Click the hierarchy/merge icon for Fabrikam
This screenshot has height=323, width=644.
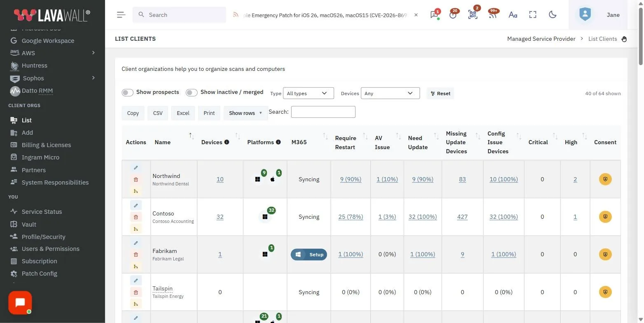pyautogui.click(x=136, y=266)
